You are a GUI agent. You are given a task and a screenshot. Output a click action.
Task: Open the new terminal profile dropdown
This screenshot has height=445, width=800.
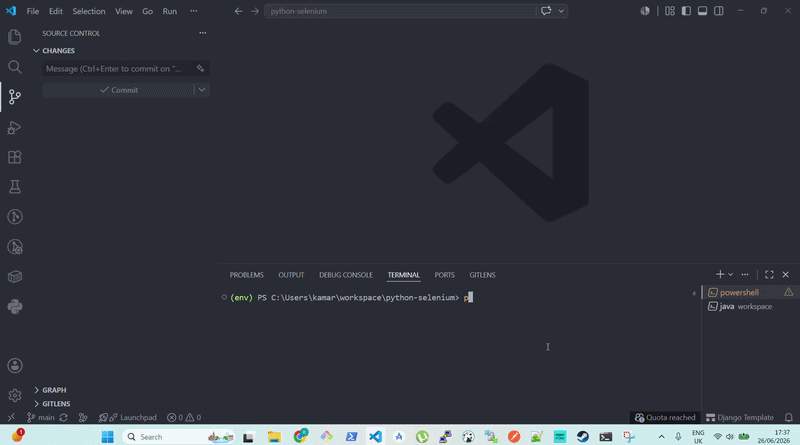[731, 275]
